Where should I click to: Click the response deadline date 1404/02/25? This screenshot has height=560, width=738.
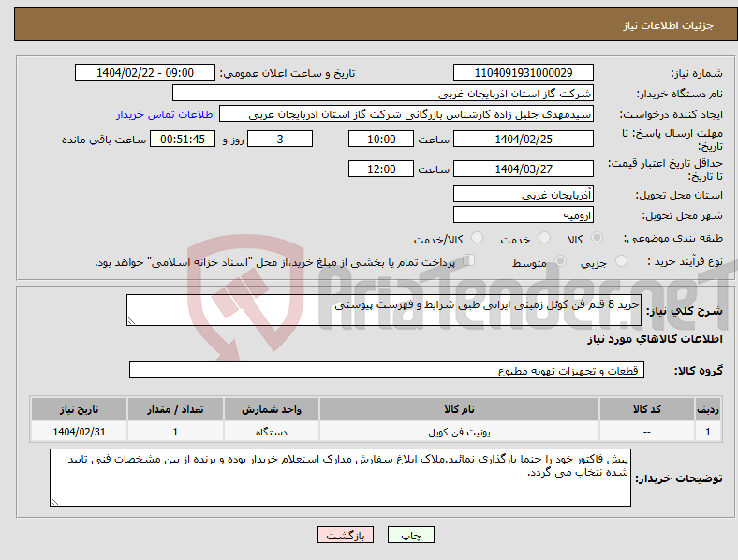point(524,139)
